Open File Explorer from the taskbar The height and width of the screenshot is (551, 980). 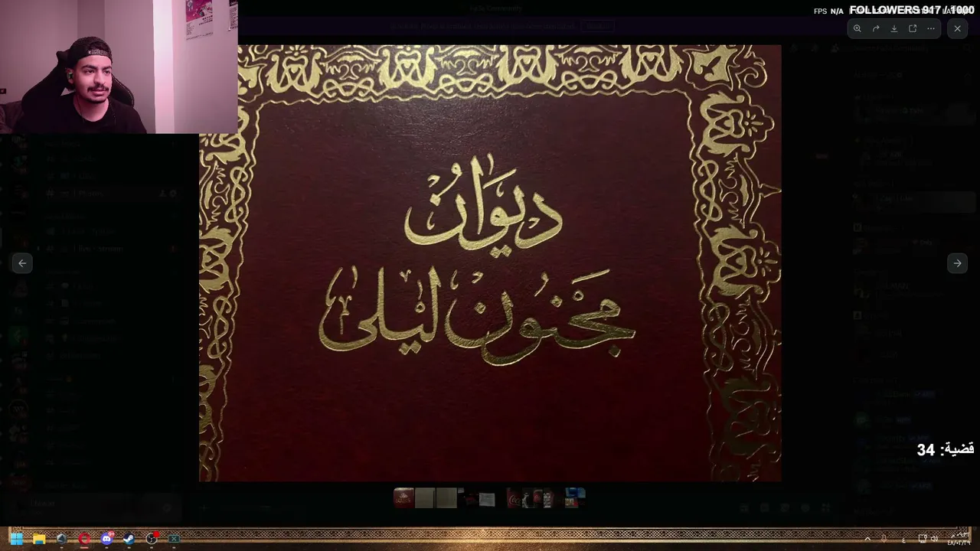click(x=39, y=539)
